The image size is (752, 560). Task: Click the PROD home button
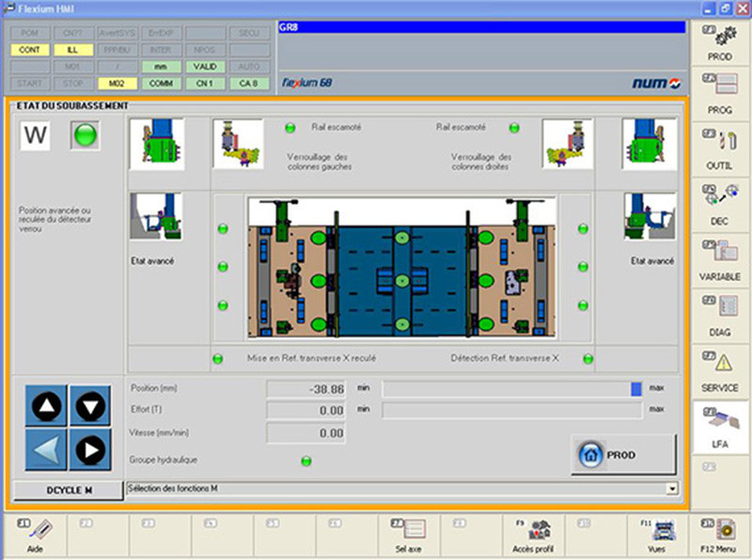[x=623, y=455]
